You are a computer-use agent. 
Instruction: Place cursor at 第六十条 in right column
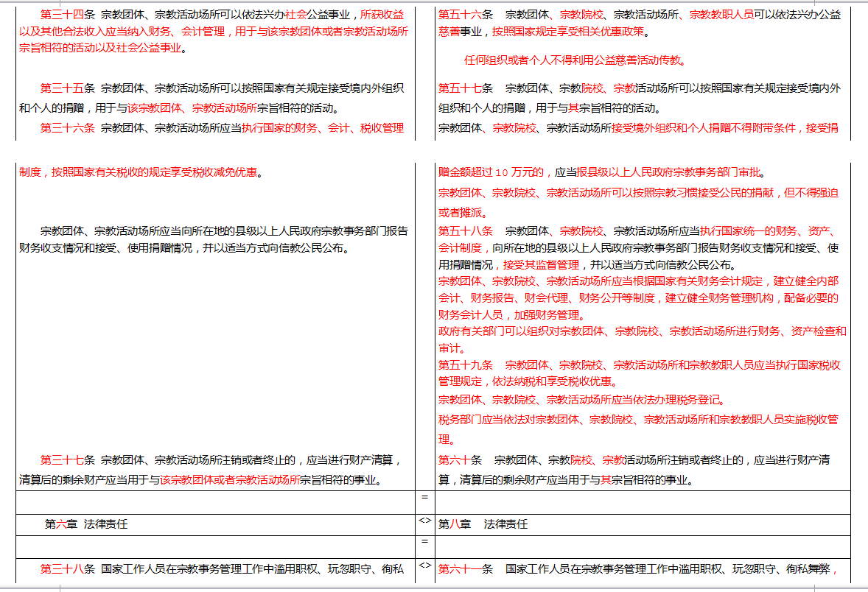click(x=460, y=460)
